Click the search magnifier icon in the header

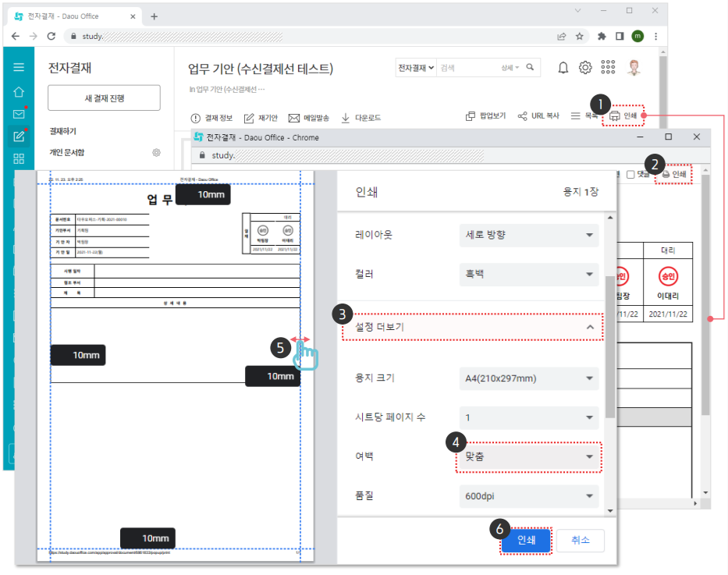531,68
